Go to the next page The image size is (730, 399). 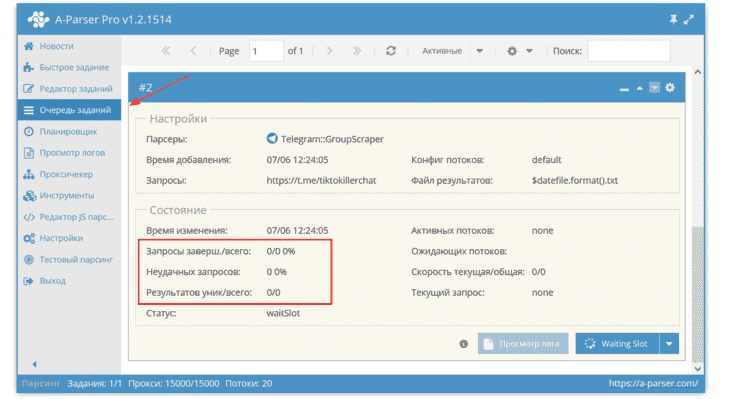329,51
